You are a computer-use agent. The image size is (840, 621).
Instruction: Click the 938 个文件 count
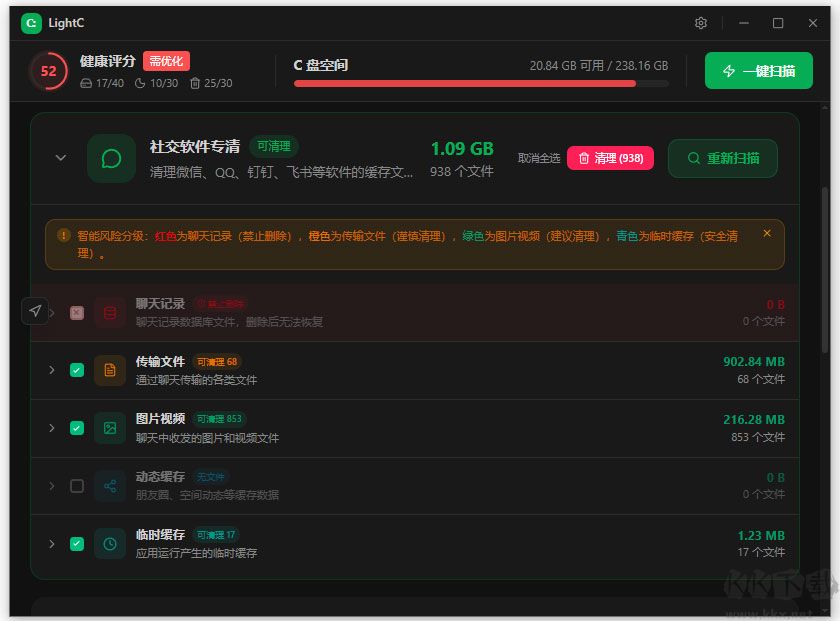[461, 171]
